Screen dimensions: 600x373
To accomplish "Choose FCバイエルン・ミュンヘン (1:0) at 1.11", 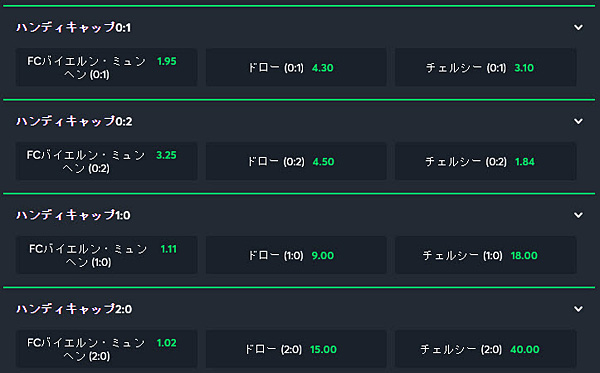I will (x=106, y=255).
